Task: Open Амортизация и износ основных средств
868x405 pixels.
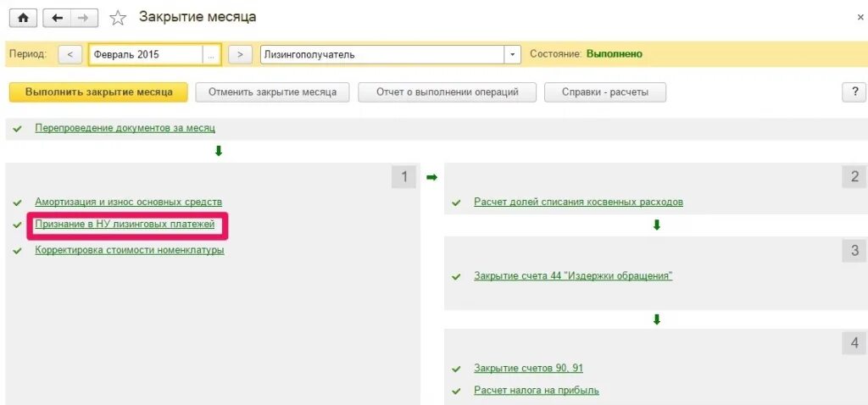Action: pyautogui.click(x=129, y=202)
